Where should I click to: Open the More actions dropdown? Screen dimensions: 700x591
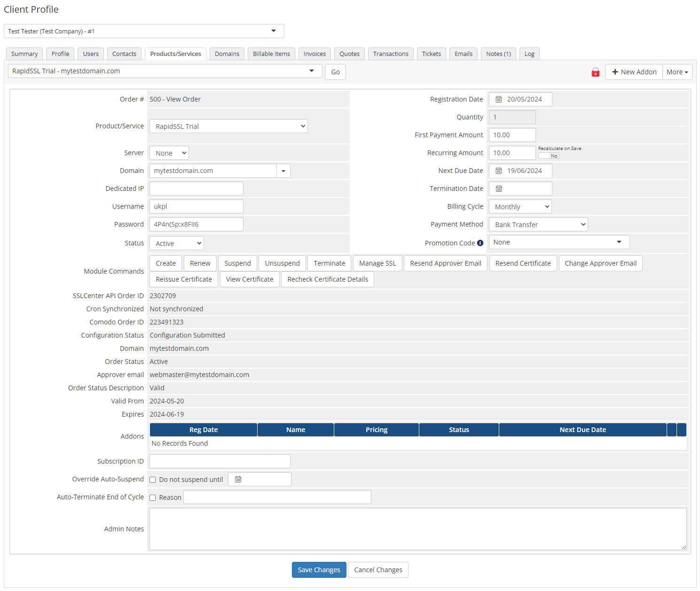[677, 71]
